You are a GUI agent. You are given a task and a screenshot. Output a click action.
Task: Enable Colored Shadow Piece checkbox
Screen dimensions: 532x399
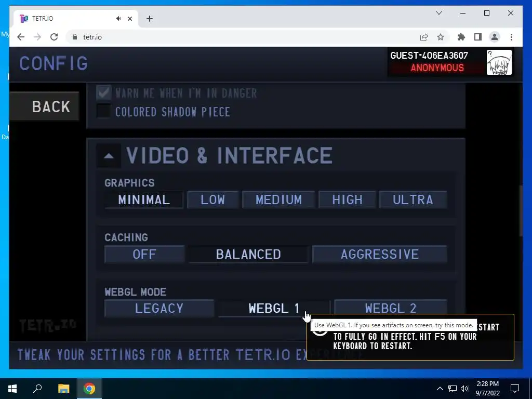tap(103, 111)
